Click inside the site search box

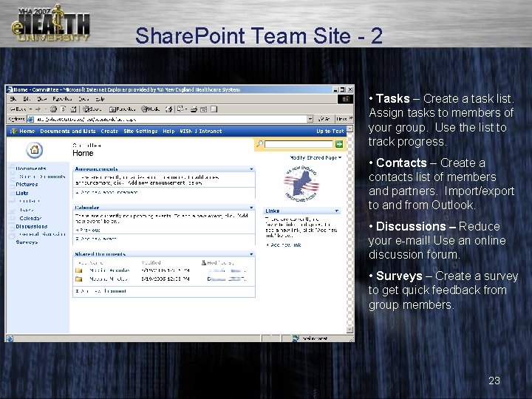(299, 144)
